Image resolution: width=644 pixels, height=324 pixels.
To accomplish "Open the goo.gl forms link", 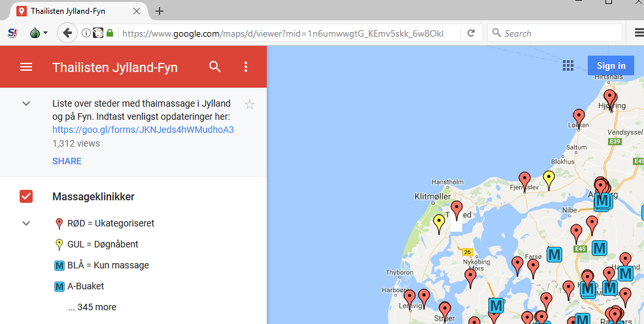I will point(143,130).
